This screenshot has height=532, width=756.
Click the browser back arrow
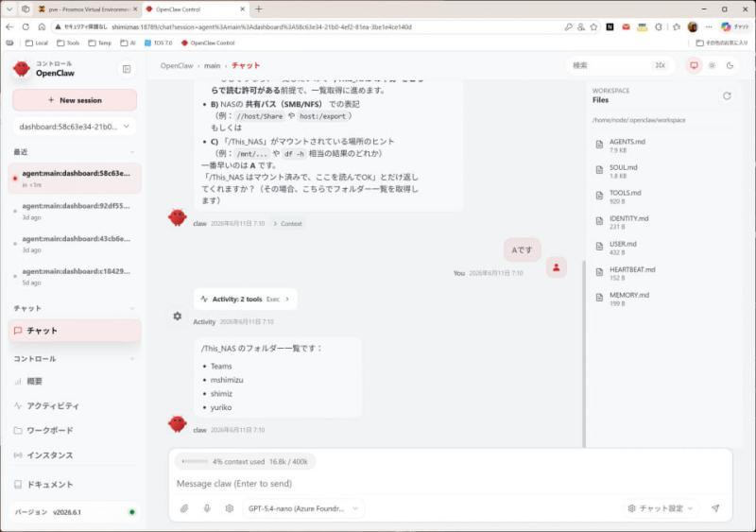click(x=9, y=27)
